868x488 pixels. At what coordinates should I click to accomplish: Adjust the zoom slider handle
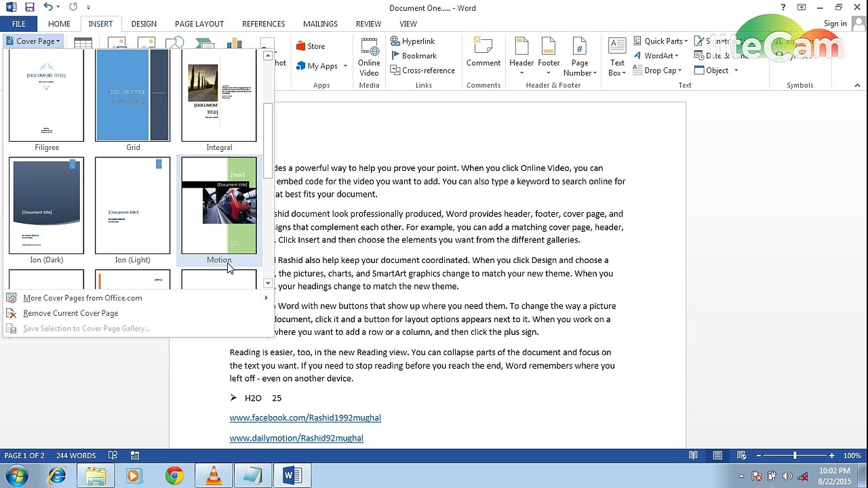tap(795, 455)
